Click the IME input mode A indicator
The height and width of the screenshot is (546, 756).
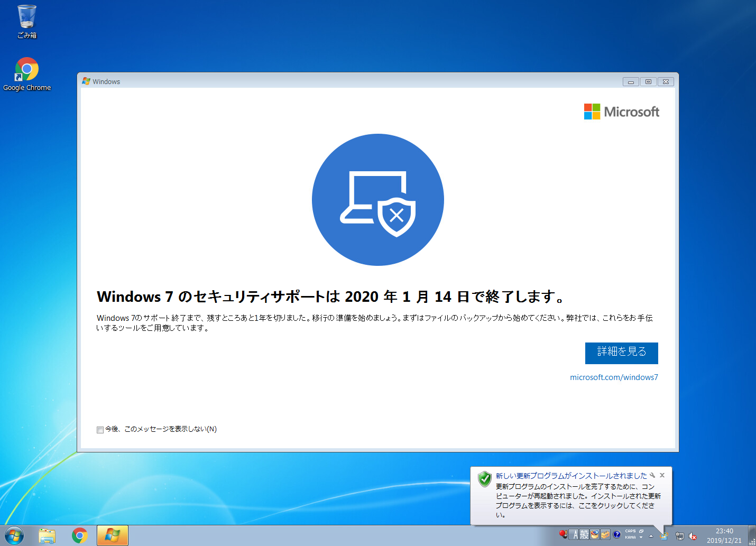[575, 534]
